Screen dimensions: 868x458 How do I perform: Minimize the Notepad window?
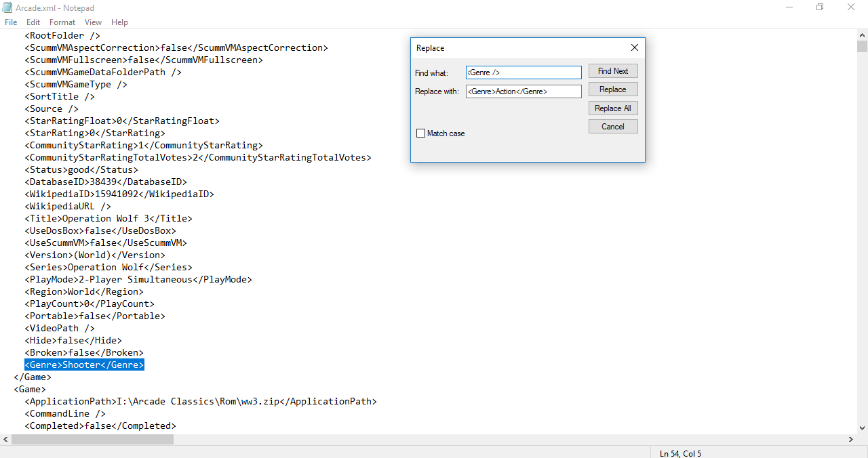coord(788,7)
